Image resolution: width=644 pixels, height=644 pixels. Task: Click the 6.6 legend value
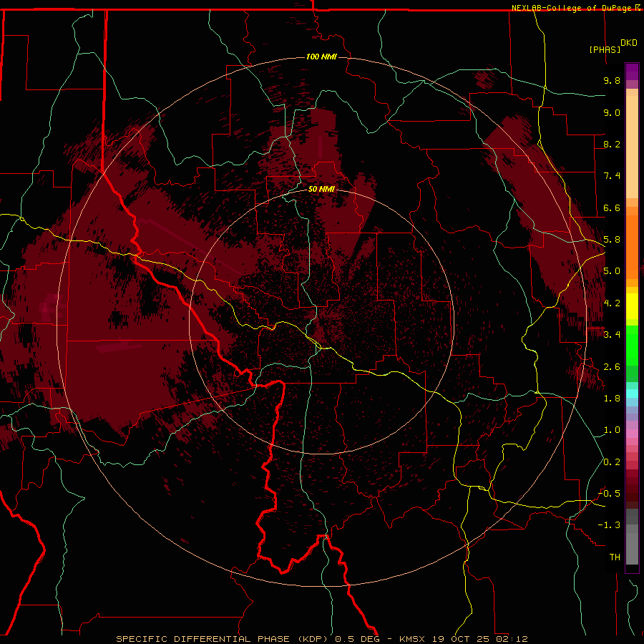[x=612, y=208]
